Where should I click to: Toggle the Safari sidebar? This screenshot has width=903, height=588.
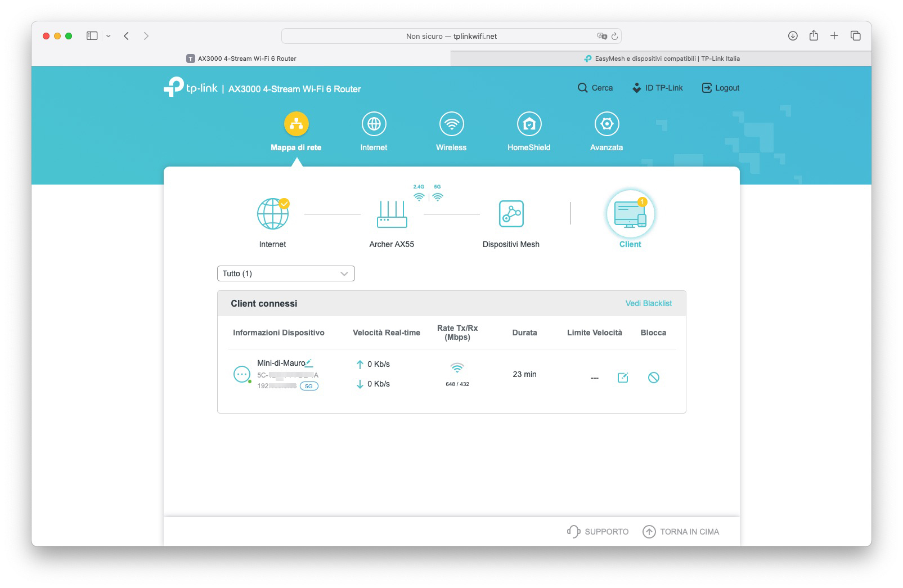click(92, 36)
